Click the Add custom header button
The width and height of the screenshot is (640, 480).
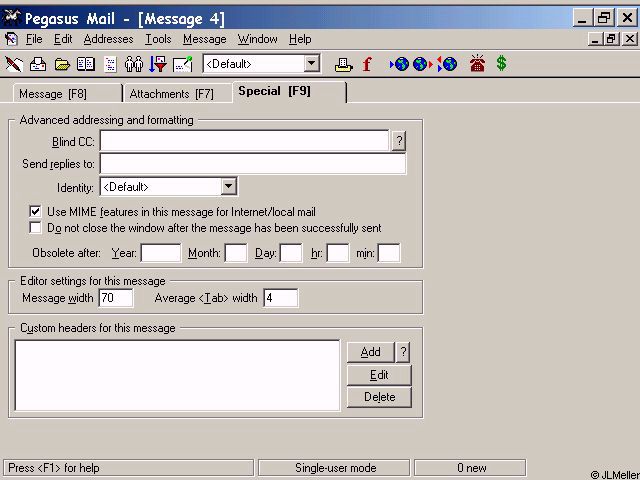(x=370, y=352)
